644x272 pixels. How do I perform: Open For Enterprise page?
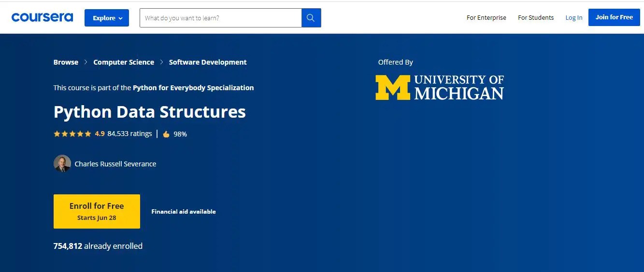click(x=487, y=17)
